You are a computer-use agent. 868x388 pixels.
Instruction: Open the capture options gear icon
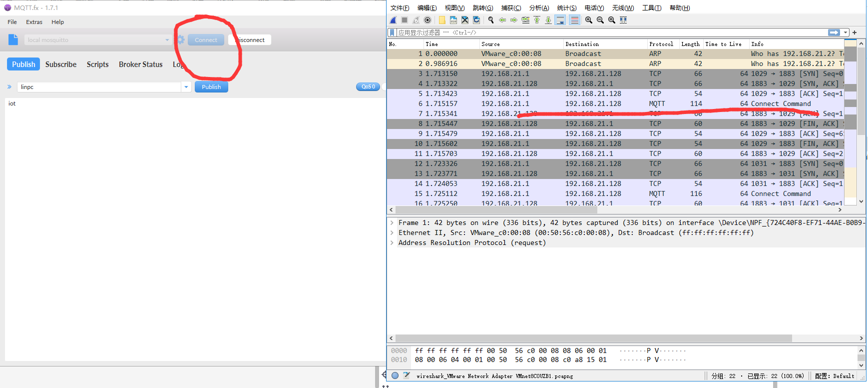click(428, 20)
